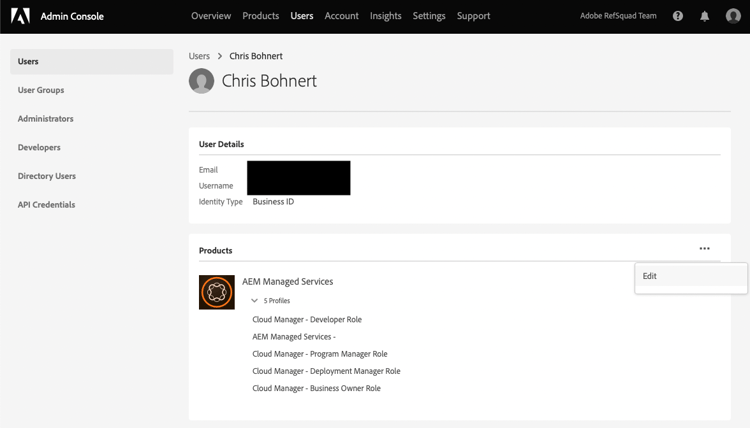
Task: Collapse the 5 Profiles chevron
Action: click(x=255, y=301)
